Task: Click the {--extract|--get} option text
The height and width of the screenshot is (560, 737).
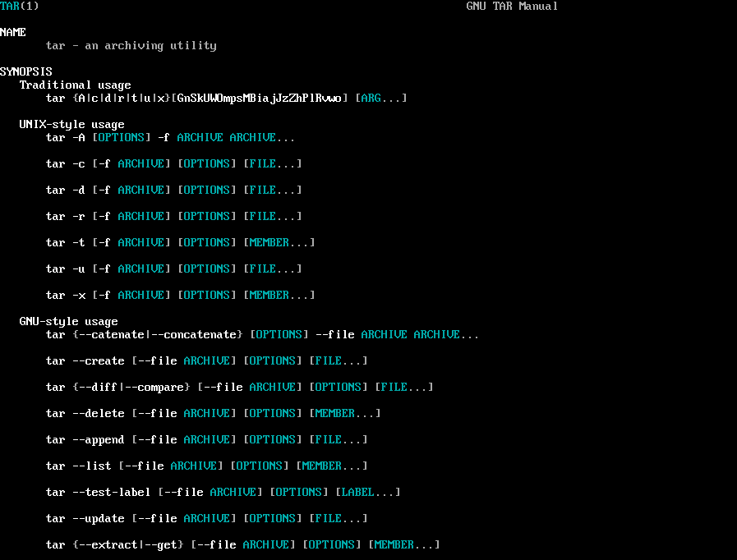Action: (x=128, y=545)
